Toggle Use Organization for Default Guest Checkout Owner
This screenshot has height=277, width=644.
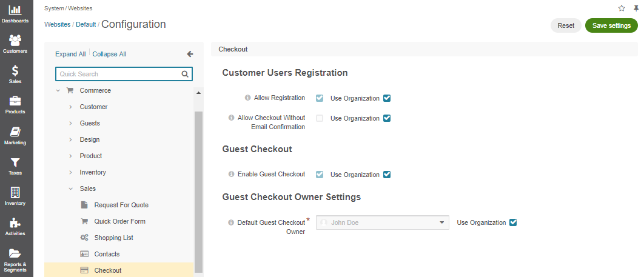pos(512,222)
